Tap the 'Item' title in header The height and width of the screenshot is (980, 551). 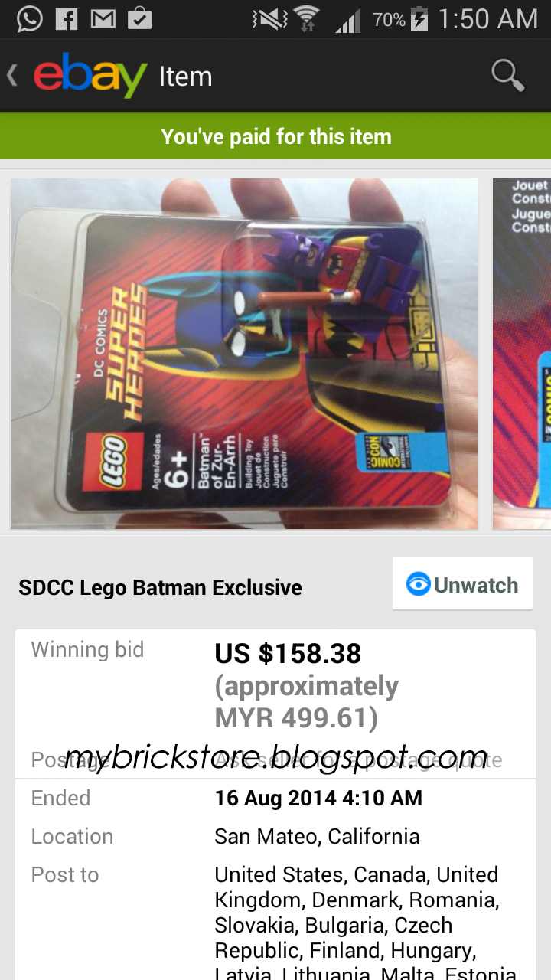click(185, 76)
